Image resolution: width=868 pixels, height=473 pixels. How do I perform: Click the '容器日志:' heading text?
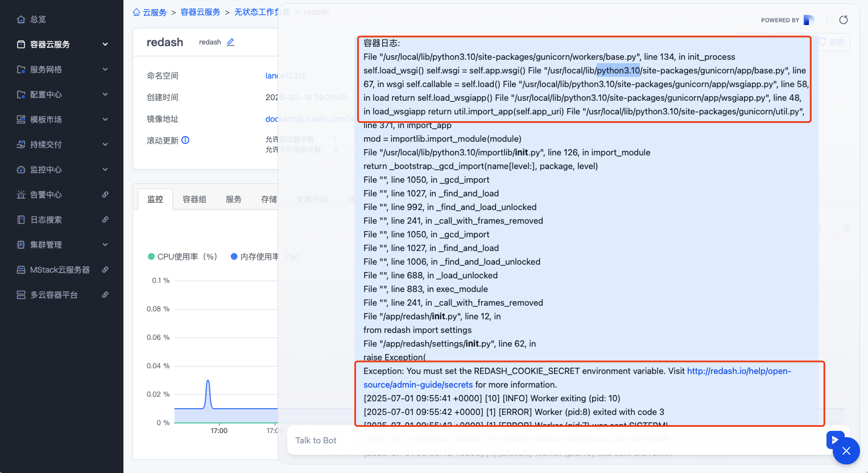click(x=382, y=43)
